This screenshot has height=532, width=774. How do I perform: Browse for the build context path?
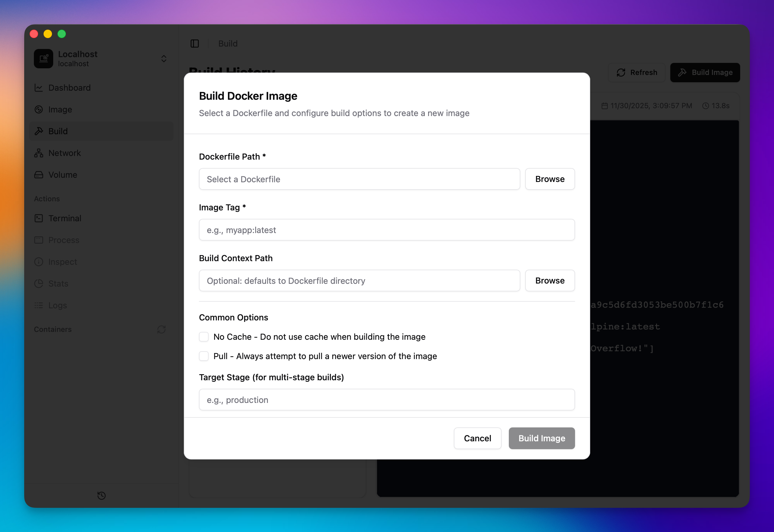coord(550,281)
